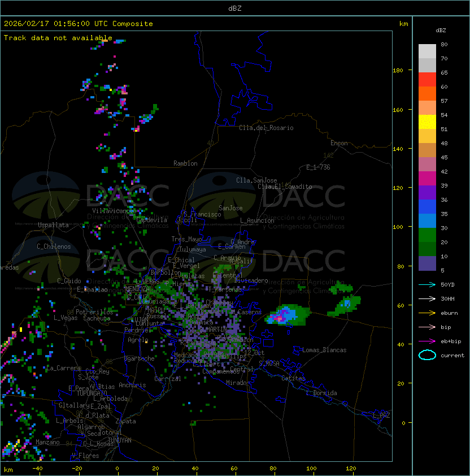This screenshot has height=476, width=470.
Task: Click the 'Tulumaya' place label
Action: point(193,249)
